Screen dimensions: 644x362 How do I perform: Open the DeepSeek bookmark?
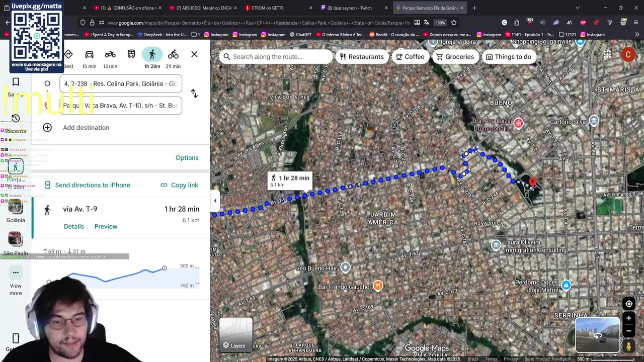(162, 35)
